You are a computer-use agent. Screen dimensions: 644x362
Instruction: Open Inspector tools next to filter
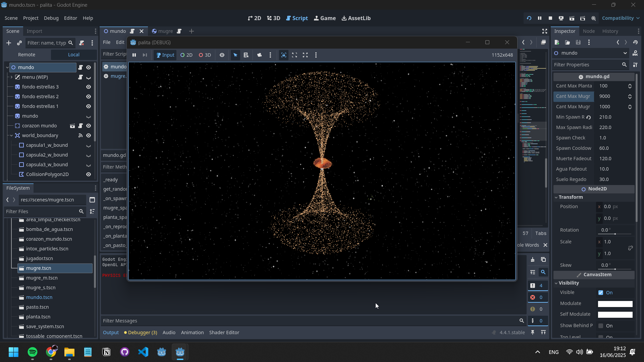point(635,65)
